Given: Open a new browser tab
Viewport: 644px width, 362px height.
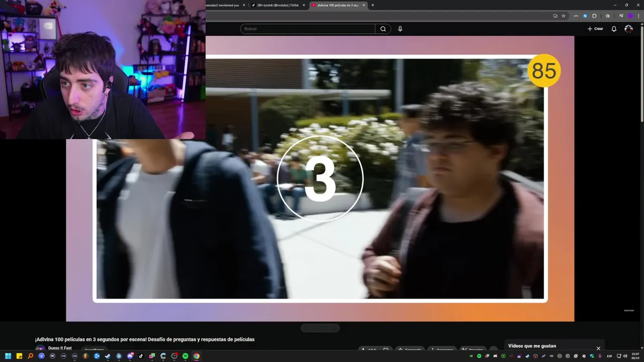Looking at the screenshot, I should click(x=373, y=5).
